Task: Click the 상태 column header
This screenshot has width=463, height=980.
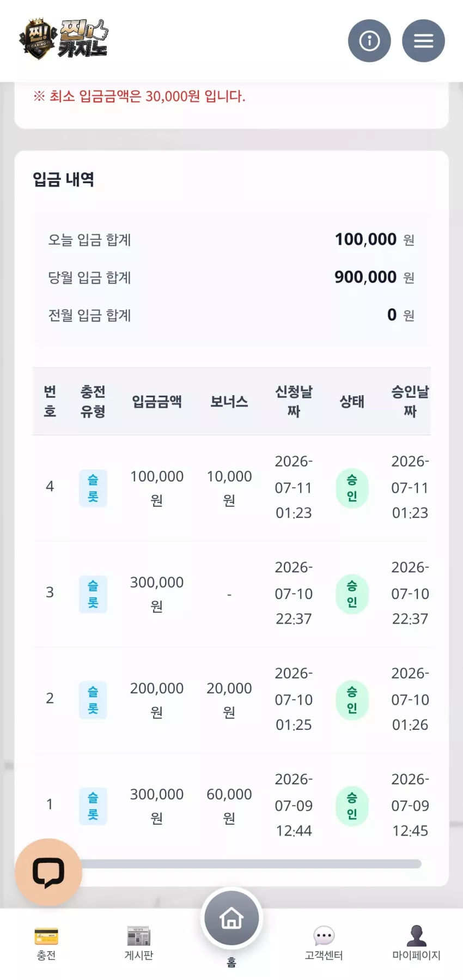Action: (x=352, y=402)
